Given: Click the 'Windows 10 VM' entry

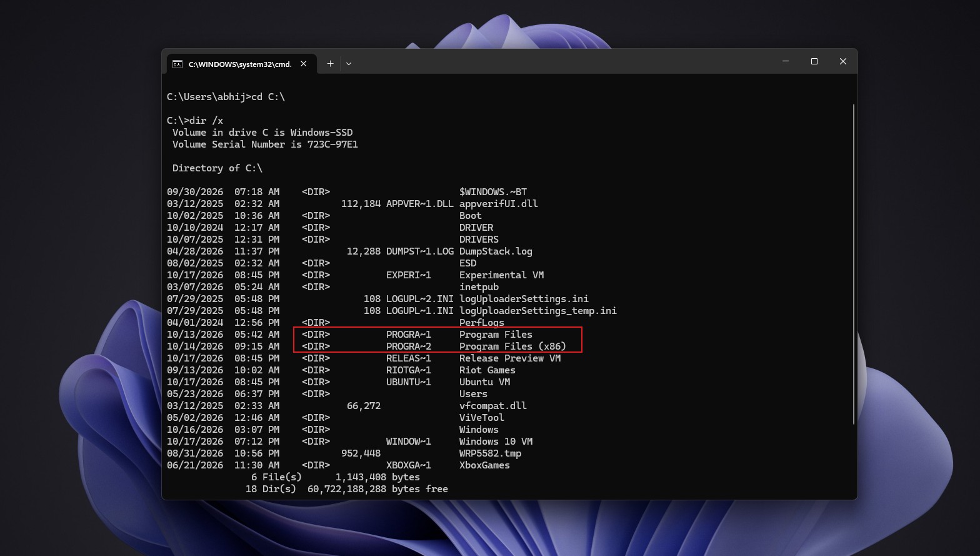Looking at the screenshot, I should [496, 442].
